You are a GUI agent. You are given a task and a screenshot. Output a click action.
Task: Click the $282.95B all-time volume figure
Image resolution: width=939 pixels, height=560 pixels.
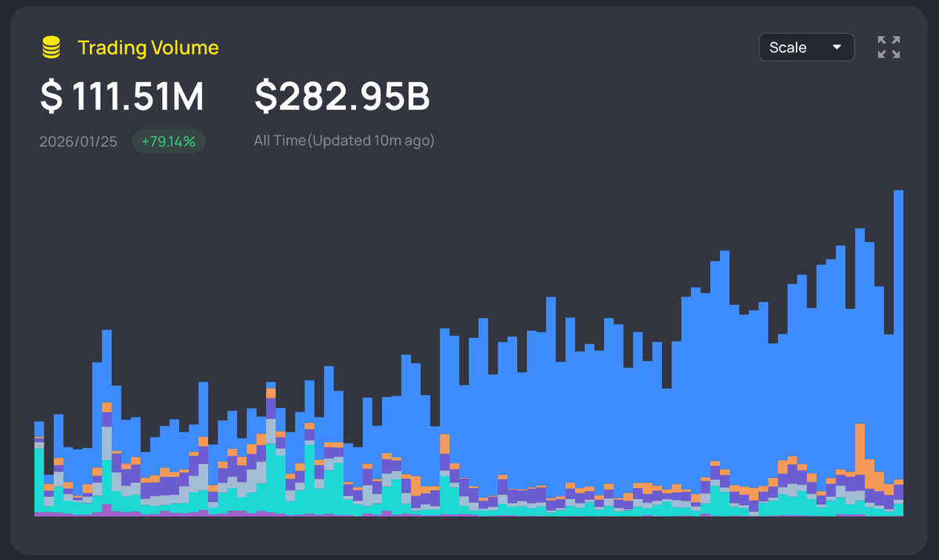point(342,97)
